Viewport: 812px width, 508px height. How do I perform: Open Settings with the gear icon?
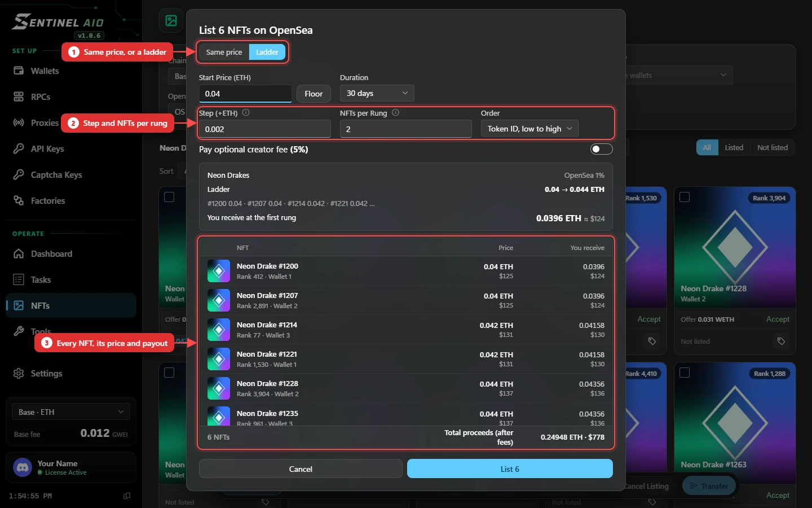point(19,373)
